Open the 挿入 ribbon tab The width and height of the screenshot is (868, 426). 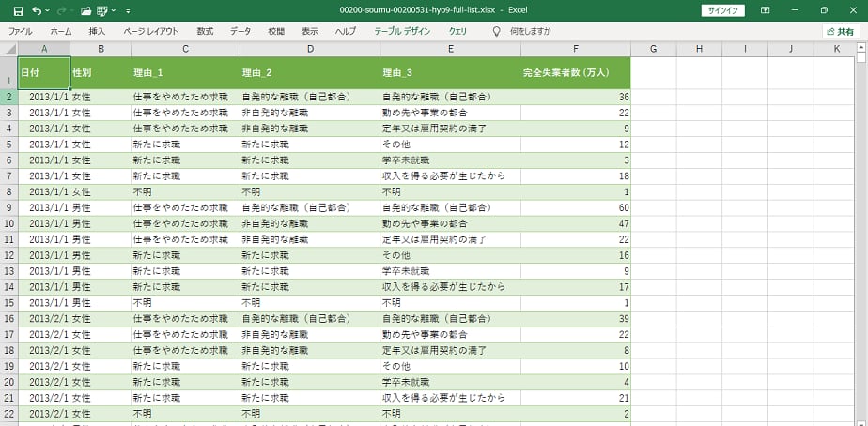tap(97, 32)
